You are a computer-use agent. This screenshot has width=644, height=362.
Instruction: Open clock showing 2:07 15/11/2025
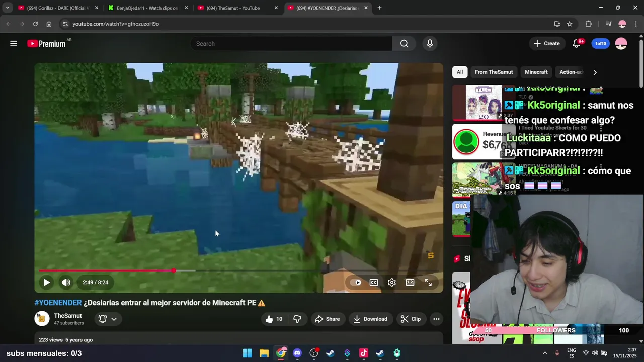(625, 353)
